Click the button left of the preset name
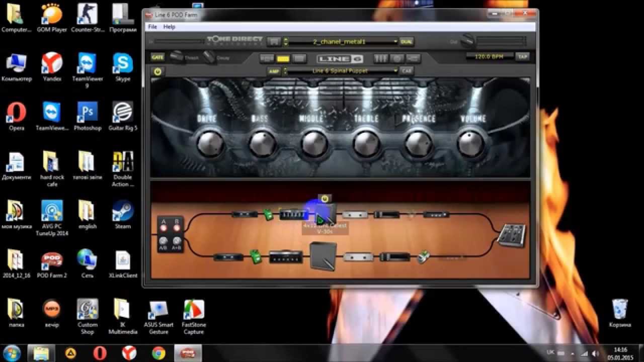This screenshot has width=644, height=362. [274, 41]
